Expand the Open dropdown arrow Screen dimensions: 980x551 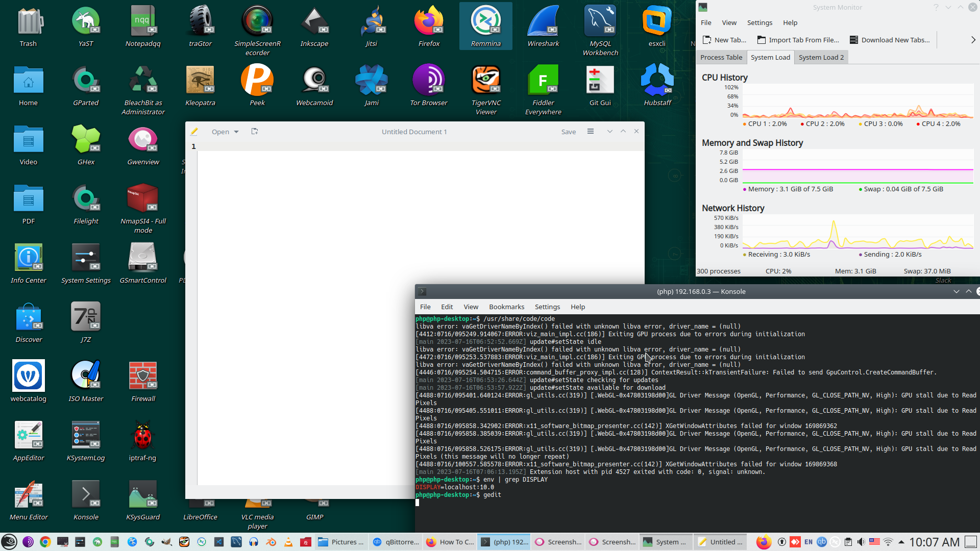[x=236, y=132]
